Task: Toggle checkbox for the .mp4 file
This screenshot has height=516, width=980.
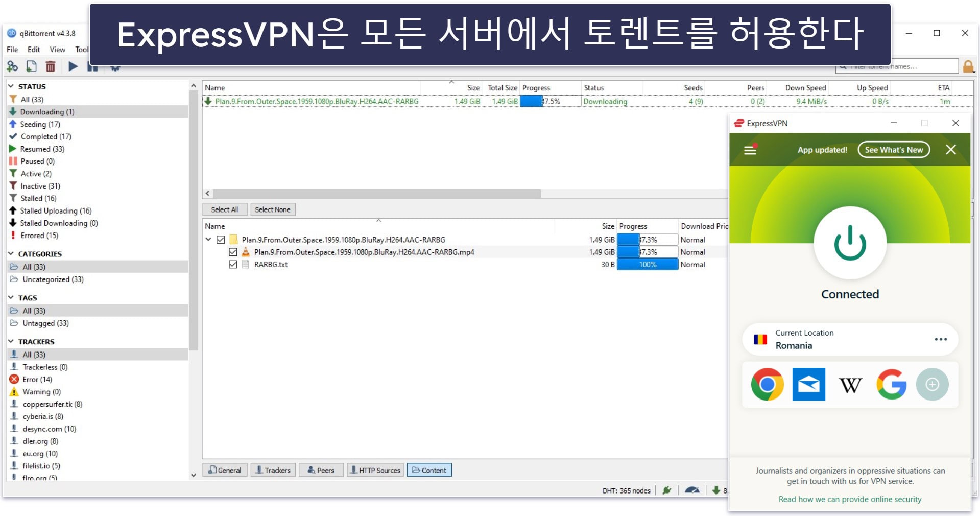Action: pyautogui.click(x=233, y=252)
